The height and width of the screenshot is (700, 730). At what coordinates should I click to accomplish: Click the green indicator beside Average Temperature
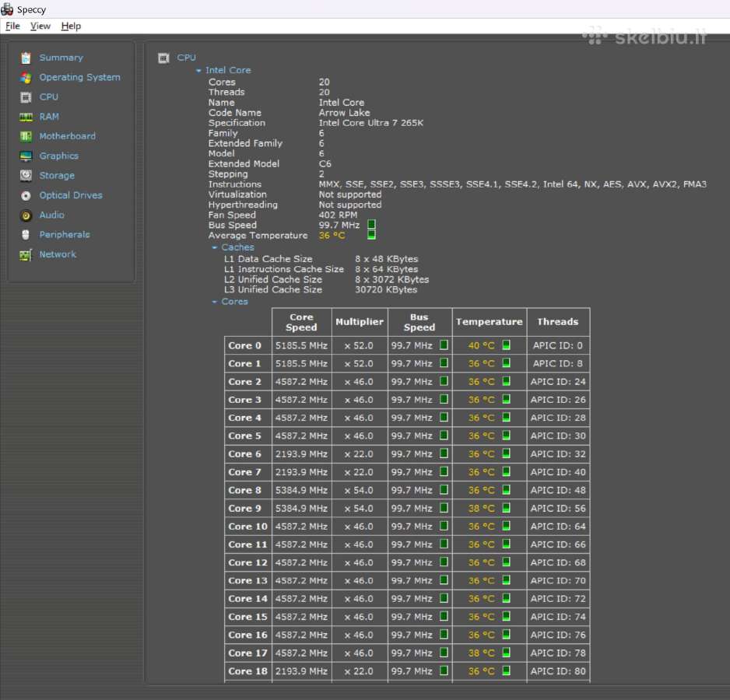point(371,235)
